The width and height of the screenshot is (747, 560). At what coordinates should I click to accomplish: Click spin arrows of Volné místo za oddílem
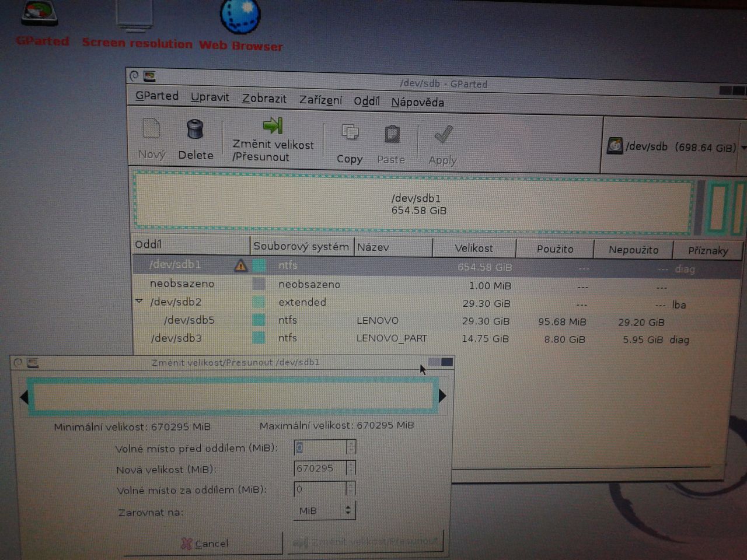(351, 489)
